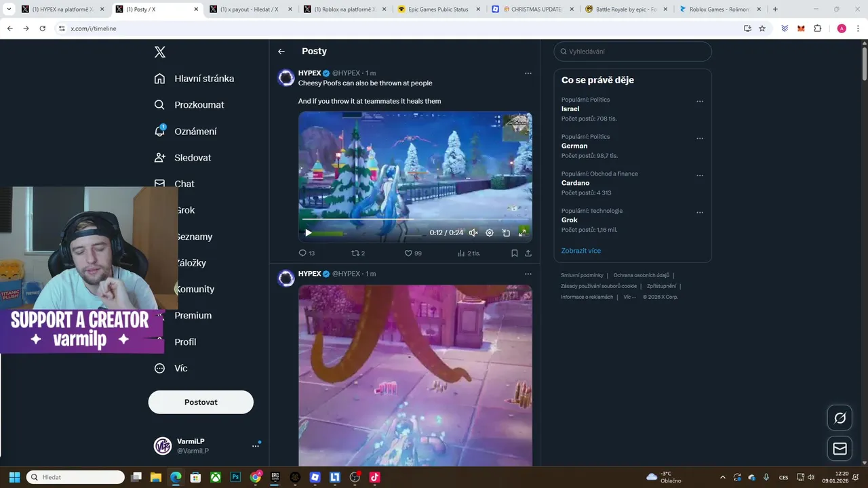Viewport: 868px width, 488px height.
Task: Bookmark the Cheesy Poofs post
Action: tap(515, 253)
